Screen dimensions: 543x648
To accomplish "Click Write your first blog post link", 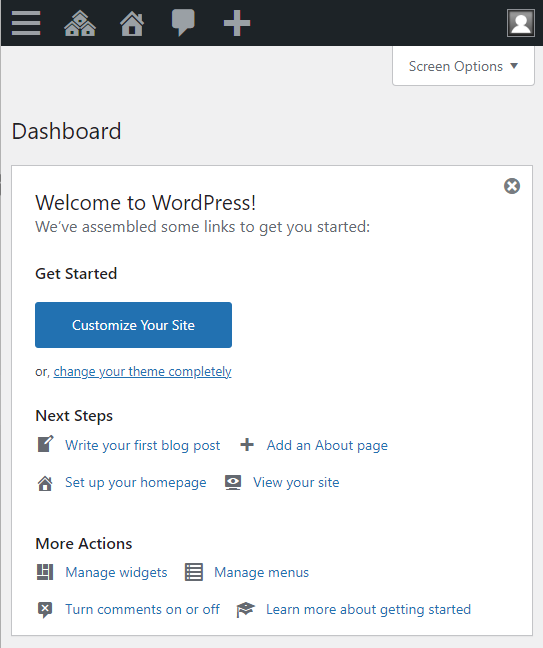I will (x=143, y=445).
